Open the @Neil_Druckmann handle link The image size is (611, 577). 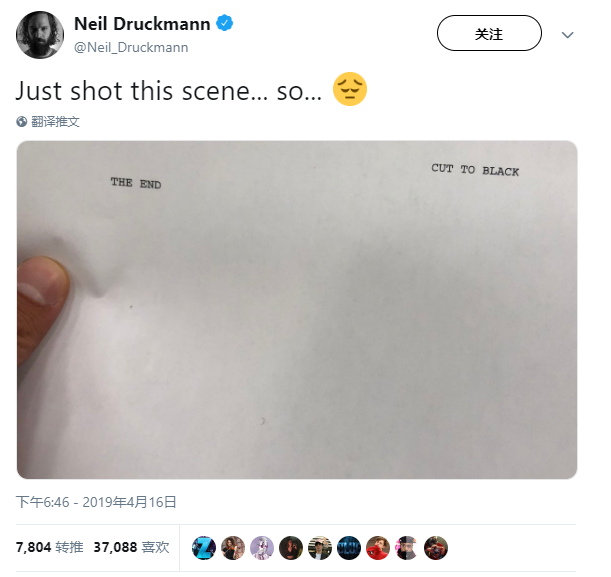131,47
